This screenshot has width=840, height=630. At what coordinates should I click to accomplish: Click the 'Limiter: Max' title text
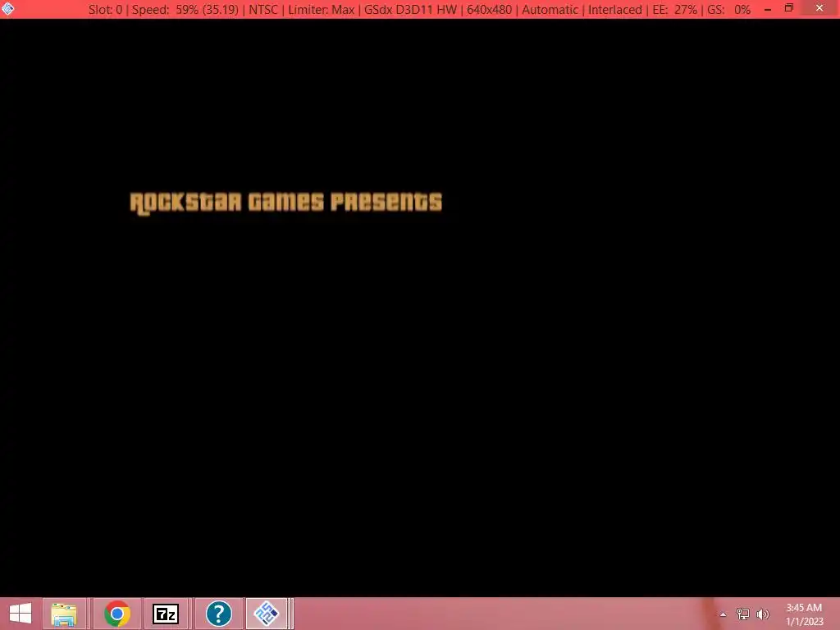coord(322,10)
